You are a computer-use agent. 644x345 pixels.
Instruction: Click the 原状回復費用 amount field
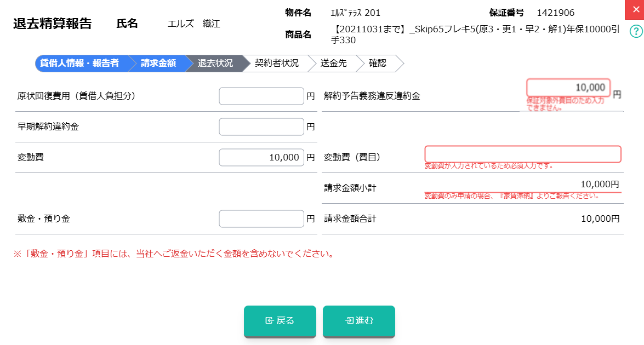261,96
